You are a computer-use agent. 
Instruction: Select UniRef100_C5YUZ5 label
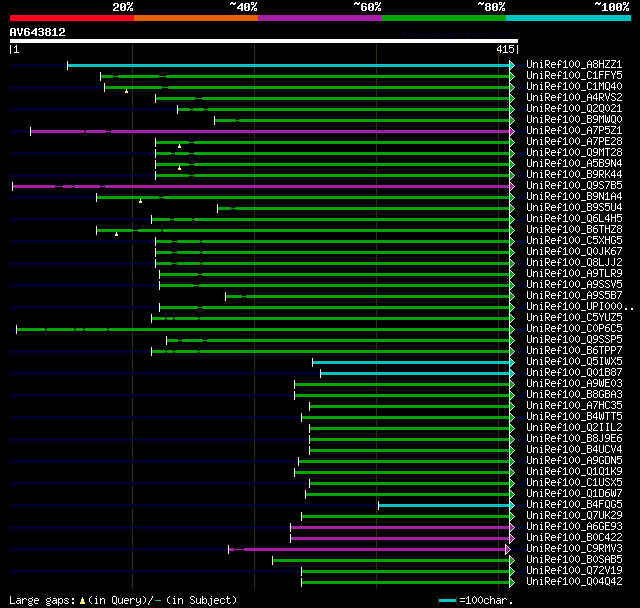pos(574,318)
